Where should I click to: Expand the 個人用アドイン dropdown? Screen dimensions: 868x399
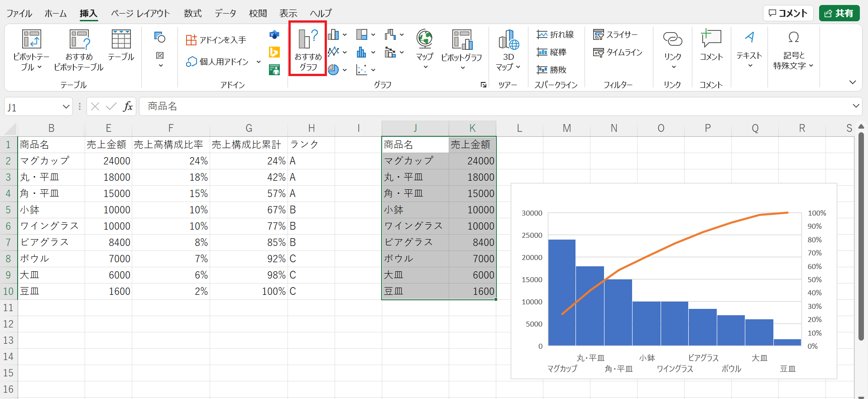pyautogui.click(x=259, y=62)
